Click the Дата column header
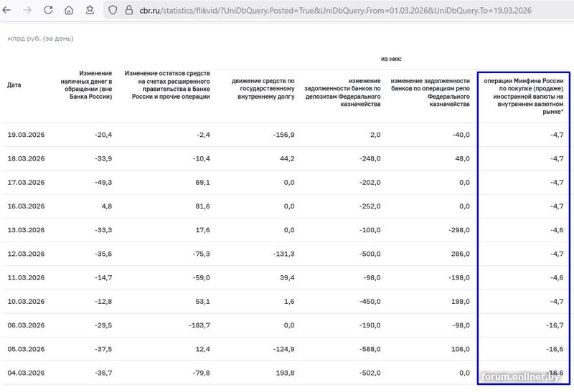574x392 pixels. (x=14, y=85)
